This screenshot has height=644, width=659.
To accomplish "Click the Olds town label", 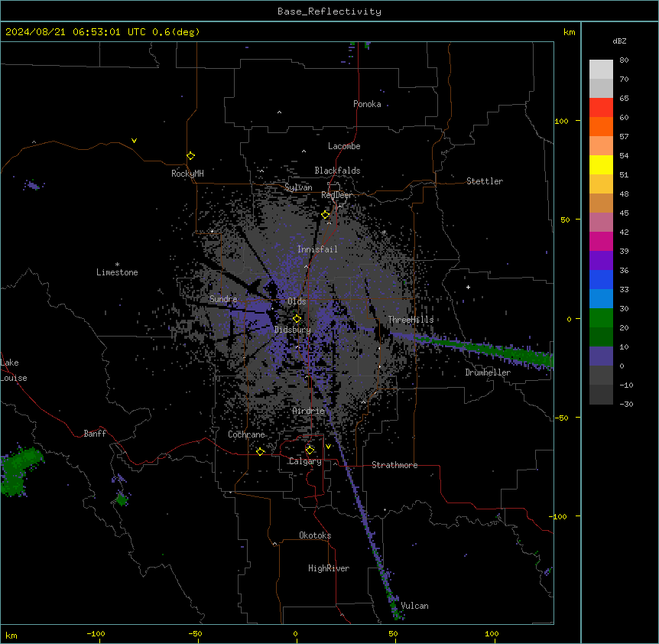I will pos(297,301).
